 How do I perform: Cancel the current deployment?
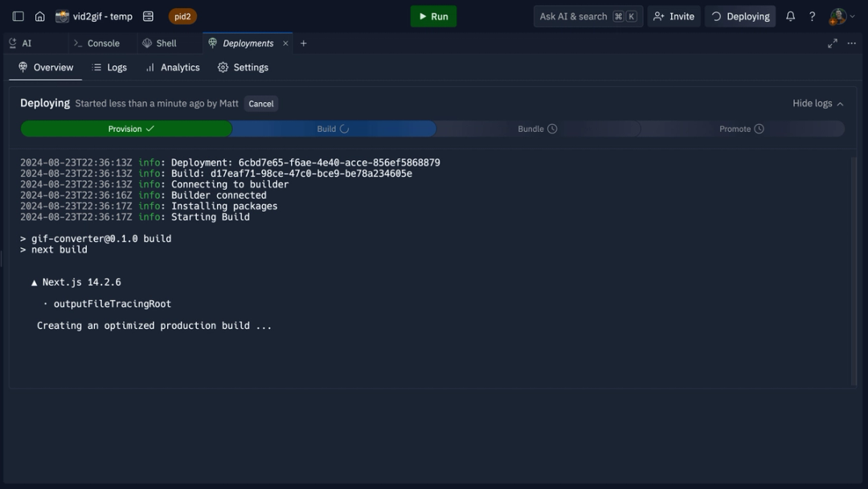click(260, 103)
